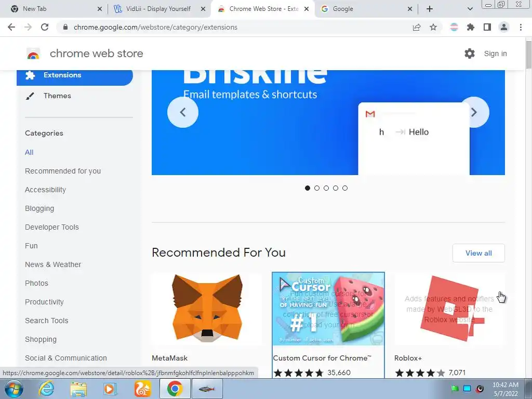The image size is (532, 399).
Task: Close the New Tab tab
Action: pyautogui.click(x=99, y=9)
